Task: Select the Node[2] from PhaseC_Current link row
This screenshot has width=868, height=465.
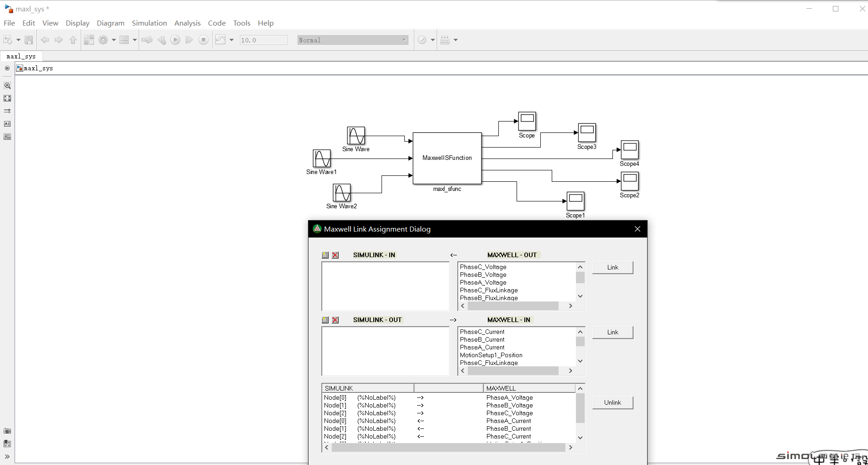Action: 449,436
